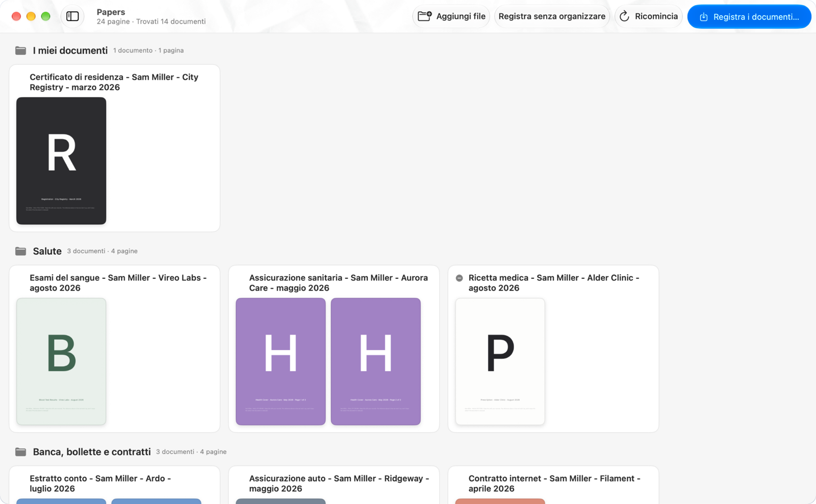816x504 pixels.
Task: Open the Esami del sangue B thumbnail
Action: click(x=61, y=362)
